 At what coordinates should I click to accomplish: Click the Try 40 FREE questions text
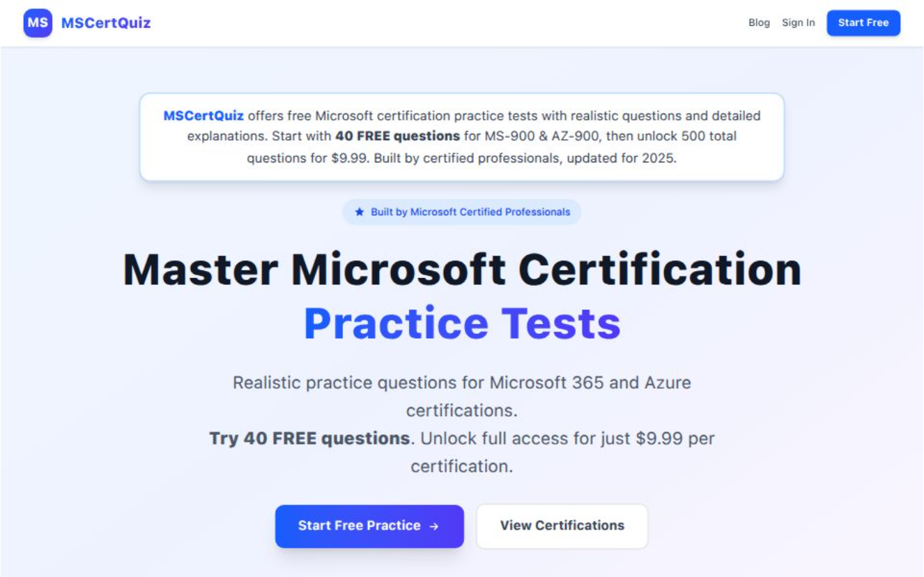(x=309, y=438)
